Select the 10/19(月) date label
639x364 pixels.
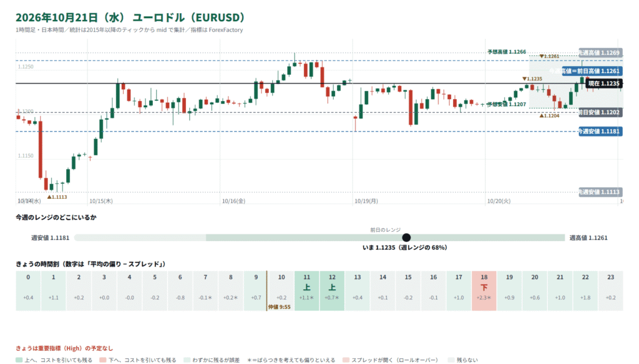366,201
